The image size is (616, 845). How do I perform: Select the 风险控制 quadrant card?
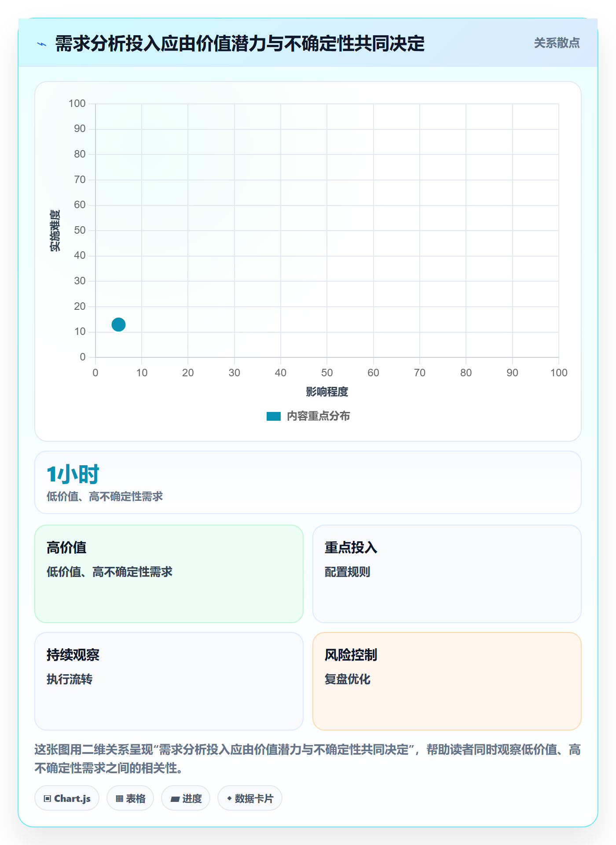[x=447, y=681]
